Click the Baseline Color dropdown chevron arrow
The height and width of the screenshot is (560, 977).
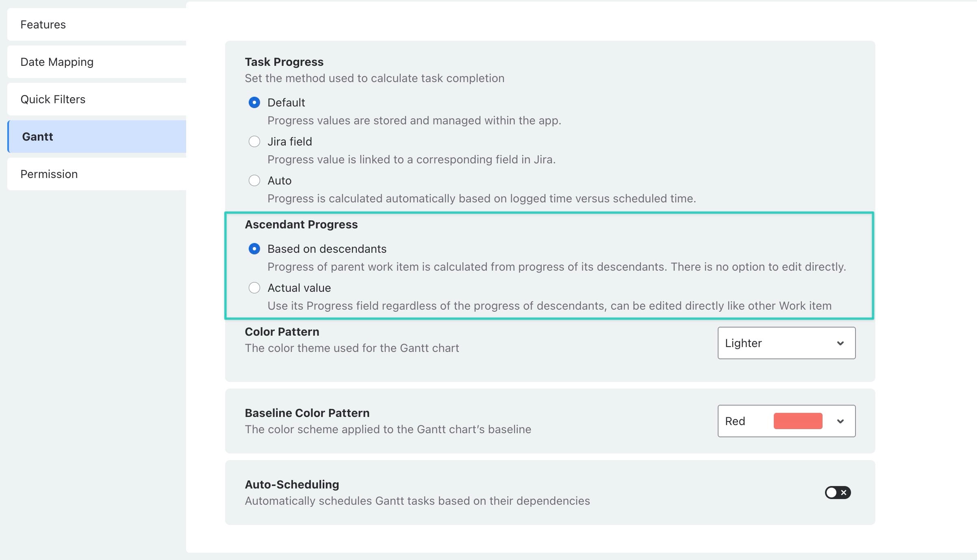[x=840, y=421]
